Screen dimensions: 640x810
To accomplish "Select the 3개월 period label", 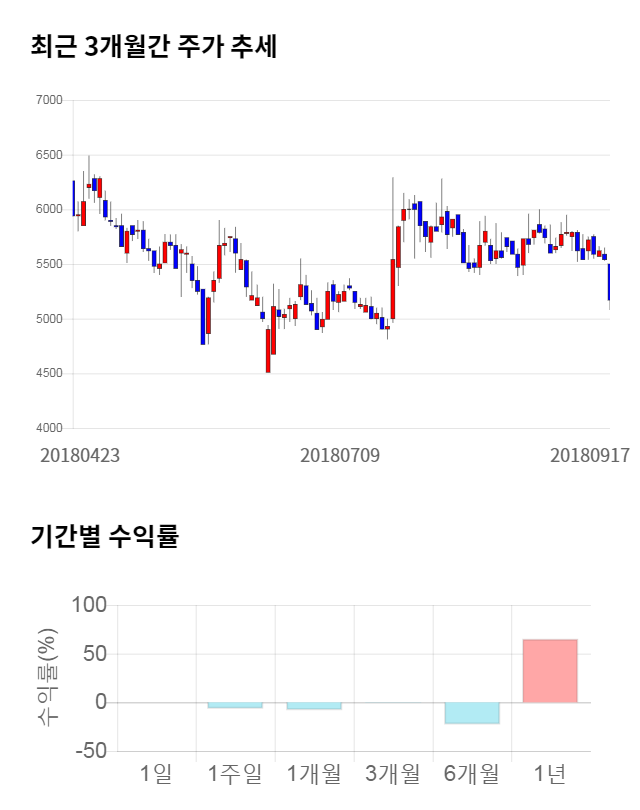I will 392,773.
